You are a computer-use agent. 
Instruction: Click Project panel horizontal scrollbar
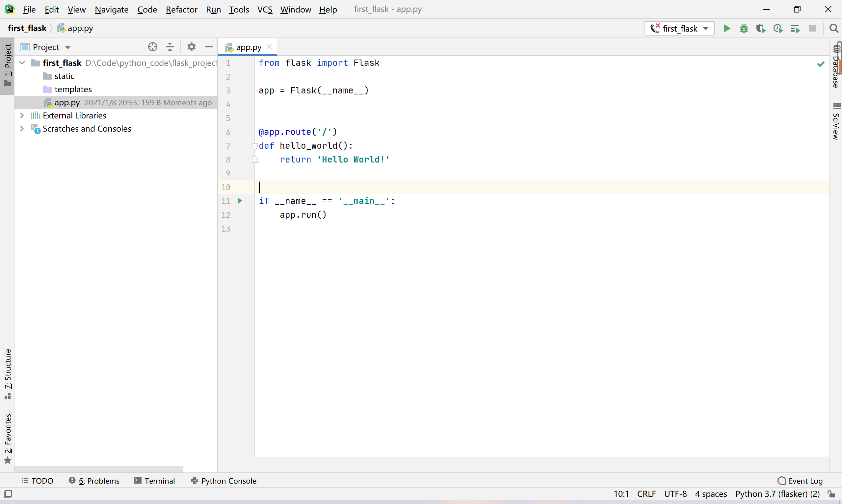(x=98, y=469)
